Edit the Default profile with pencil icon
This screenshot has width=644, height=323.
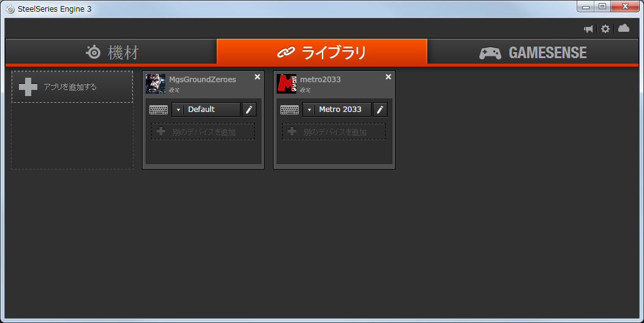(x=249, y=110)
